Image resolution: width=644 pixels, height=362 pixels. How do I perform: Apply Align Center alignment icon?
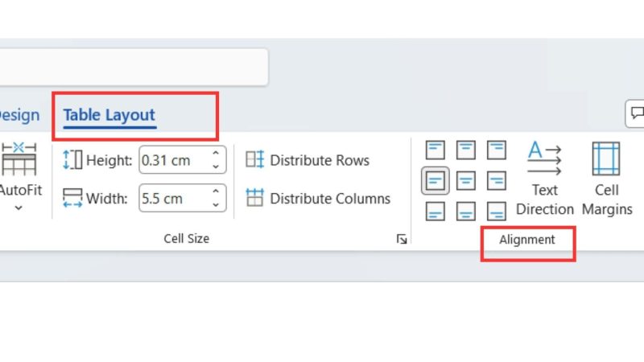coord(466,180)
